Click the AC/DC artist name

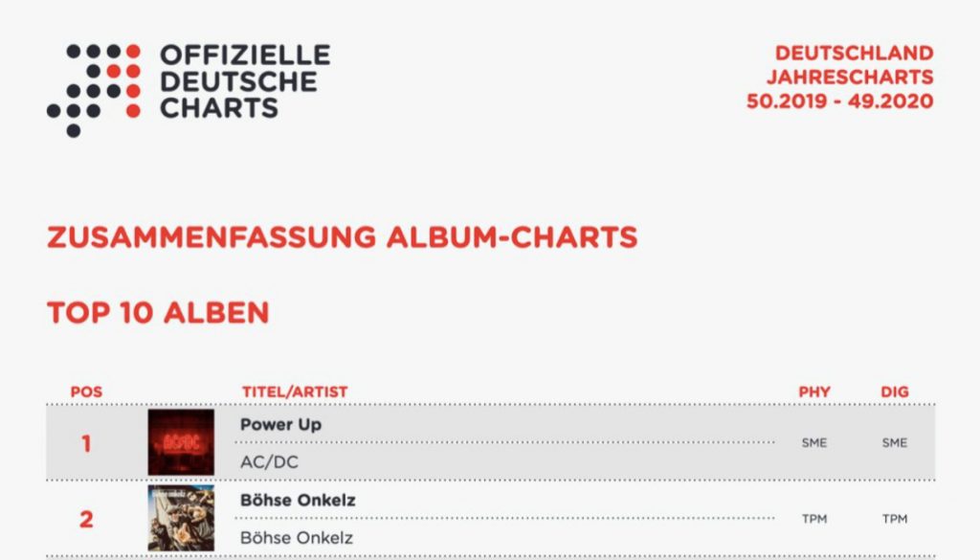tap(267, 461)
